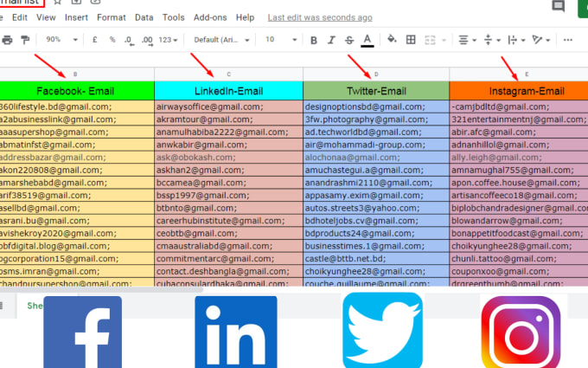Image resolution: width=588 pixels, height=368 pixels.
Task: Format as percent icon
Action: click(112, 40)
